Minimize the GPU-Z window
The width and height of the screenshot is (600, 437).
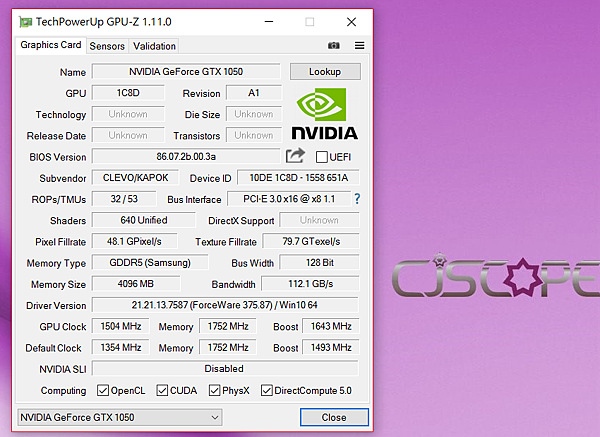point(269,22)
